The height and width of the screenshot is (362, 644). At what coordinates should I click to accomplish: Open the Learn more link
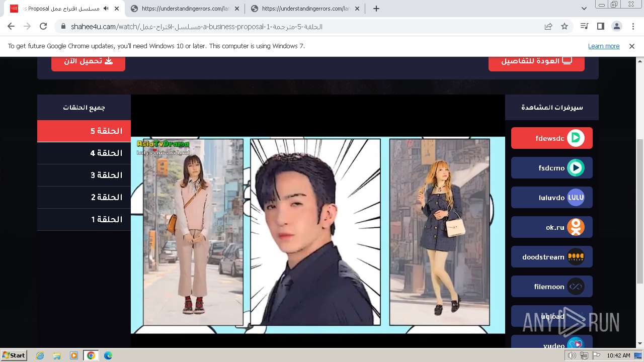pos(604,46)
